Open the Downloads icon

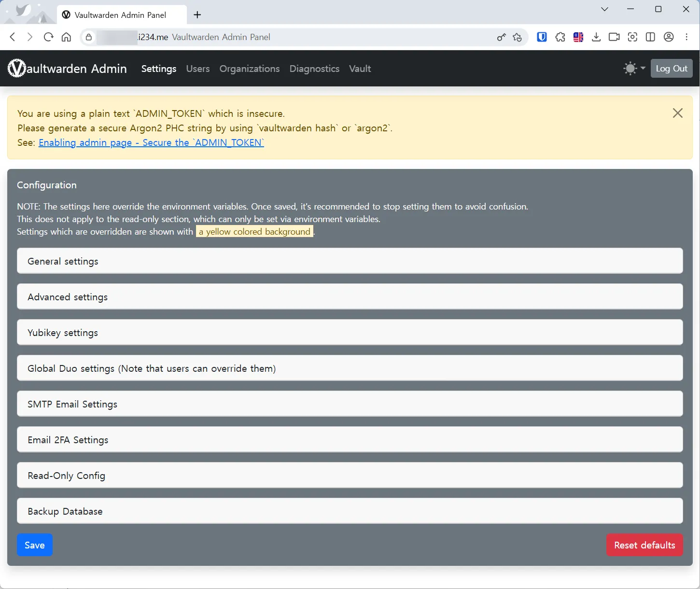(x=596, y=37)
